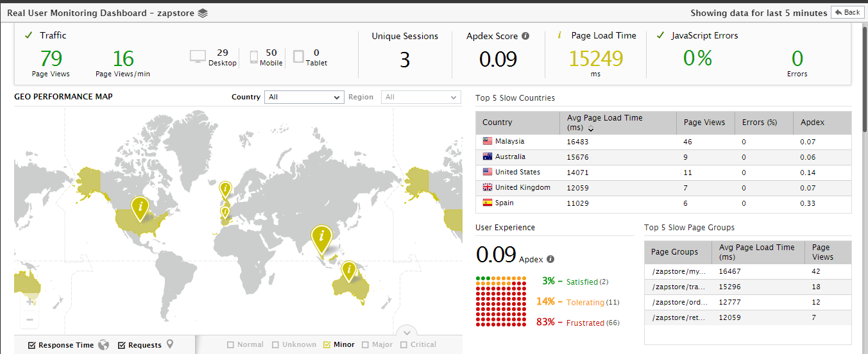Click the Frustrated legend label
This screenshot has width=868, height=354.
coord(585,323)
